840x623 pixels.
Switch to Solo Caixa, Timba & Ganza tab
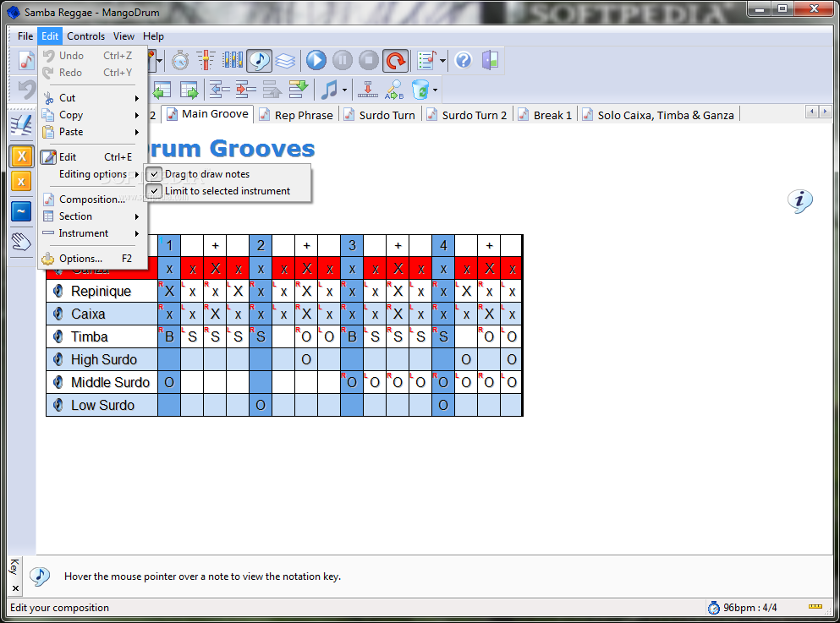[x=660, y=115]
